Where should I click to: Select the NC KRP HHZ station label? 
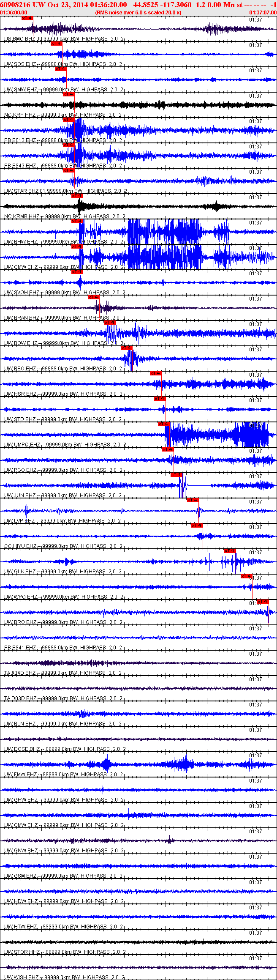point(63,115)
